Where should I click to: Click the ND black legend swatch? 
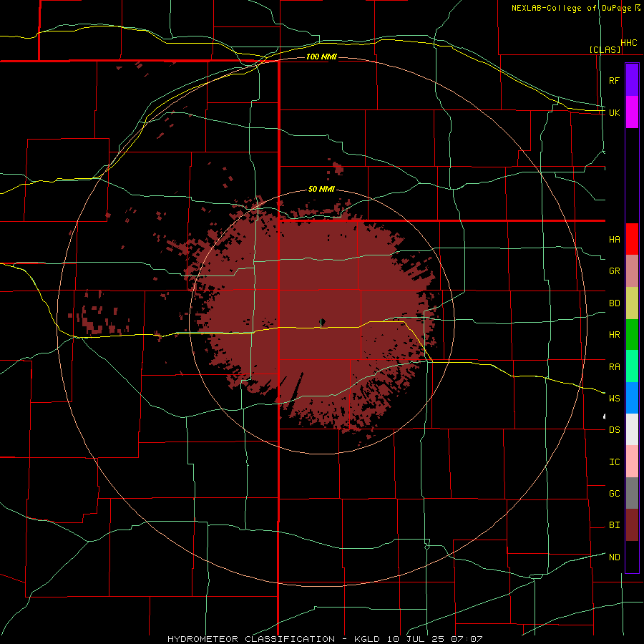coord(632,557)
